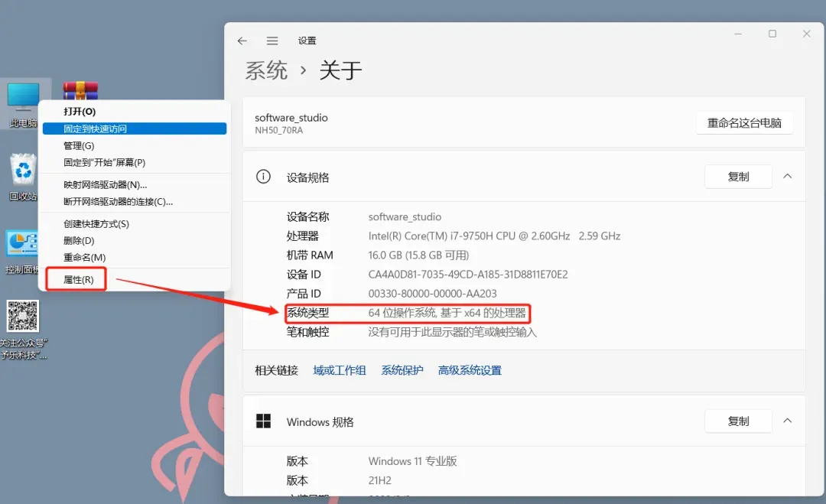The image size is (826, 504).
Task: Choose 管理(G) in the context menu
Action: tap(136, 145)
